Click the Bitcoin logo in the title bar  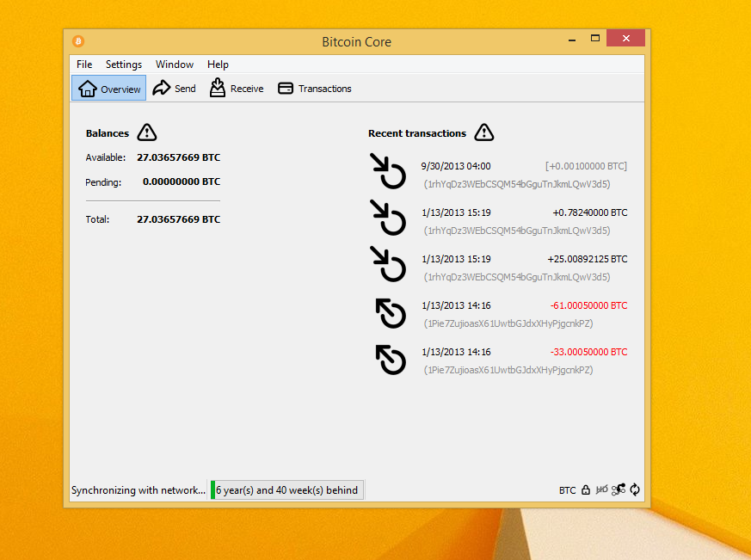click(78, 41)
